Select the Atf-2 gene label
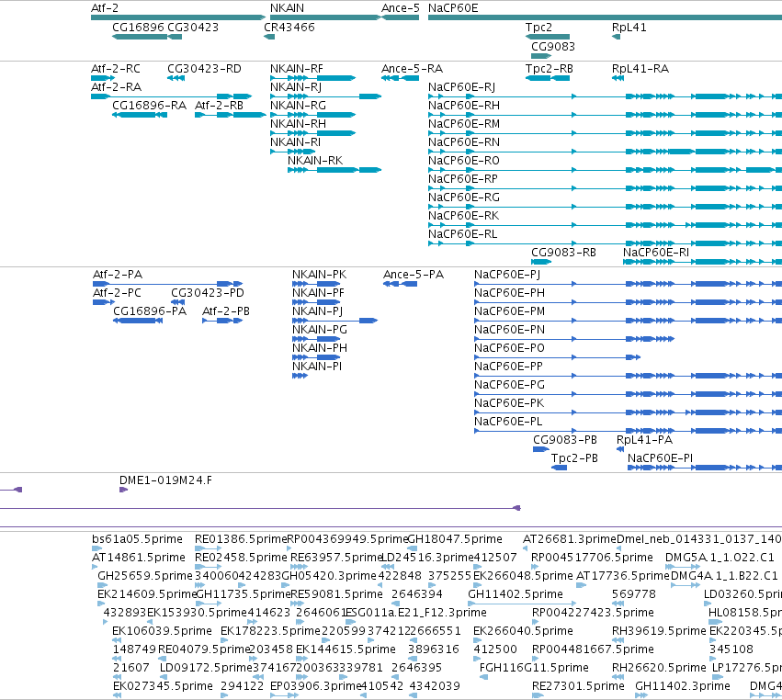Screen dimensions: 782x700 (x=105, y=8)
